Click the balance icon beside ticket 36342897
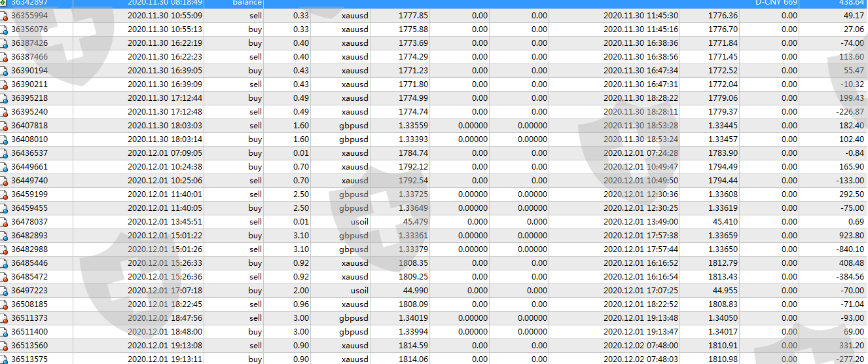This screenshot has height=364, width=868. pos(4,3)
